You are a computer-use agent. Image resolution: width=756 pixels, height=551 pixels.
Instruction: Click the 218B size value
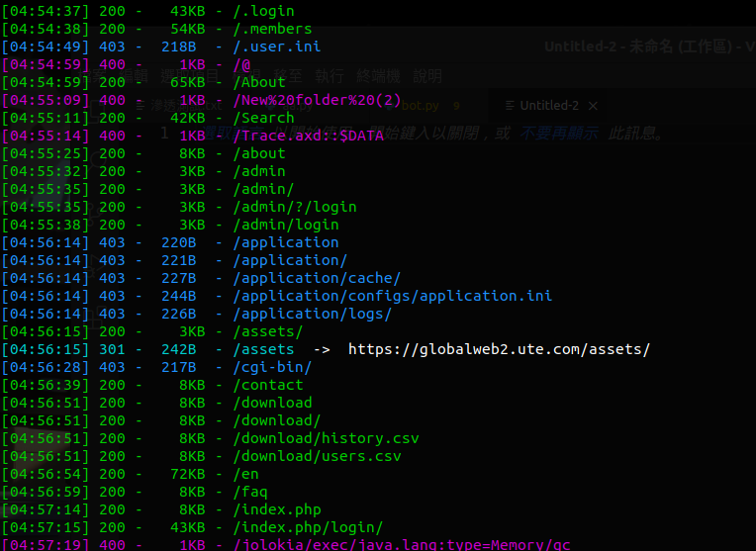179,46
